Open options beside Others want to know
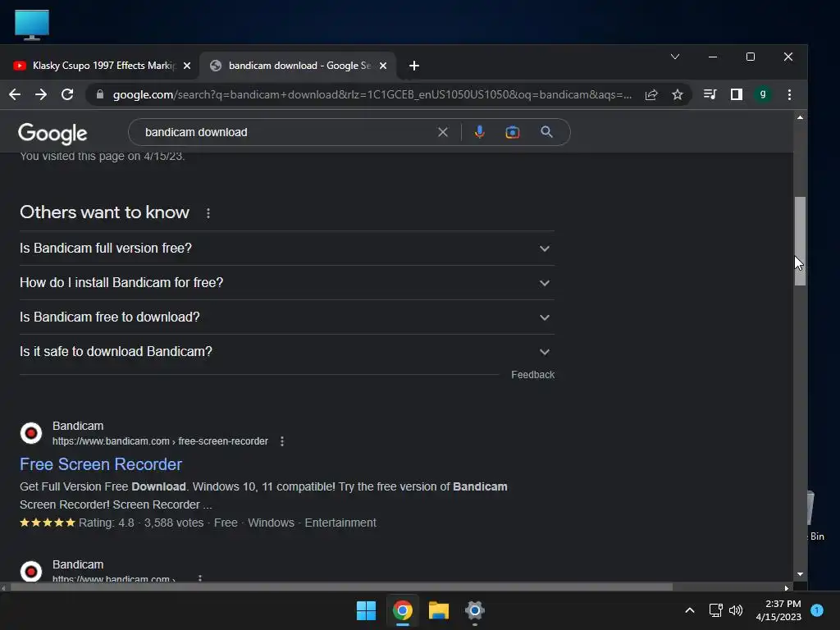Screen dimensions: 840x630 (x=208, y=213)
